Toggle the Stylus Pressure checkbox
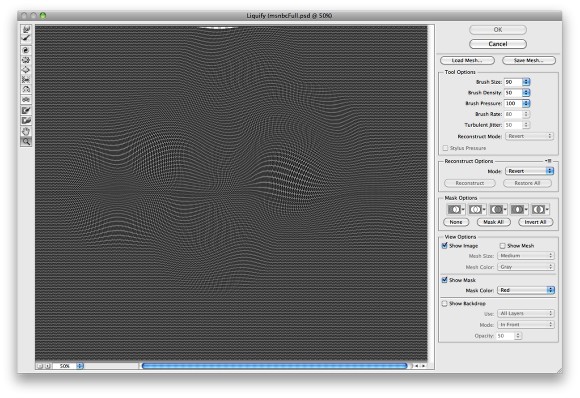Screen dimensions: 580x398 tap(445, 148)
